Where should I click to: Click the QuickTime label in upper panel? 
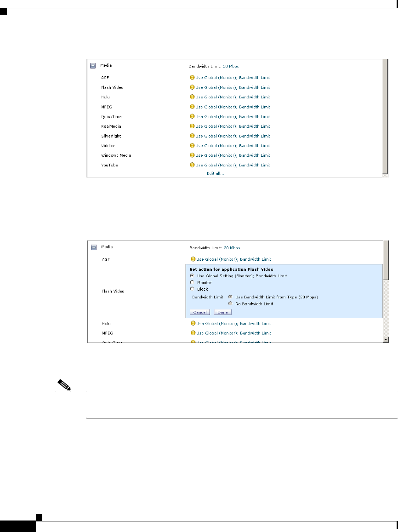111,117
